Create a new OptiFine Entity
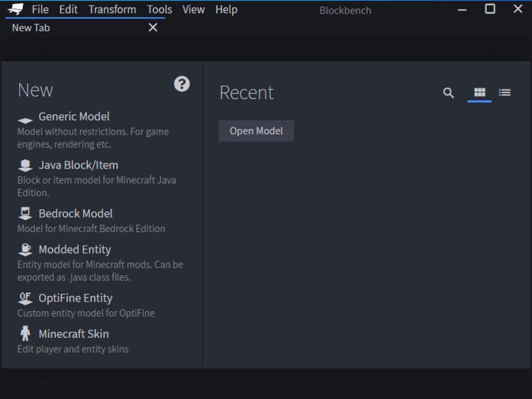Viewport: 532px width, 399px height. [x=75, y=298]
